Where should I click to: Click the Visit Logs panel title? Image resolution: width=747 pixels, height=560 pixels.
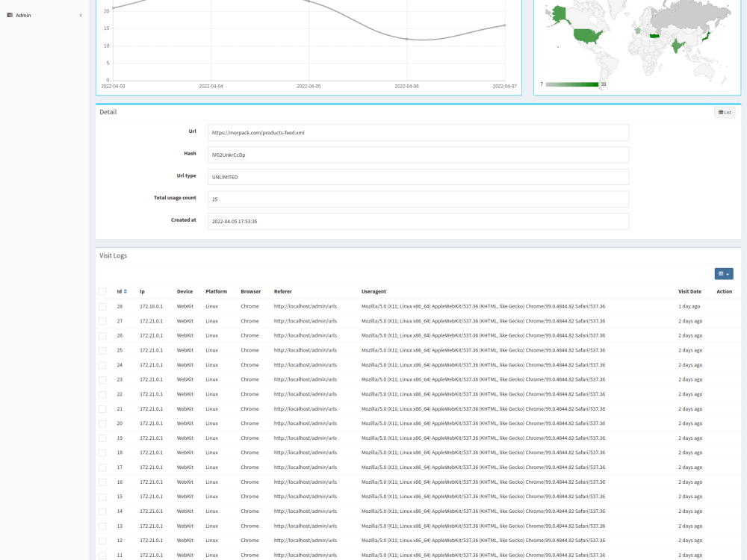coord(114,255)
